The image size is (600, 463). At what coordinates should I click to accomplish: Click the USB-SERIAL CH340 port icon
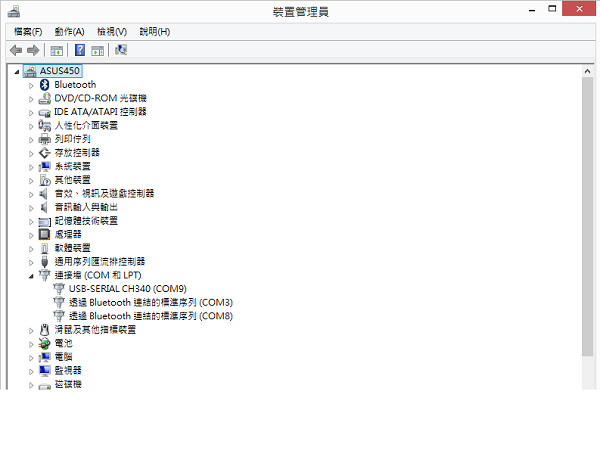click(x=59, y=289)
